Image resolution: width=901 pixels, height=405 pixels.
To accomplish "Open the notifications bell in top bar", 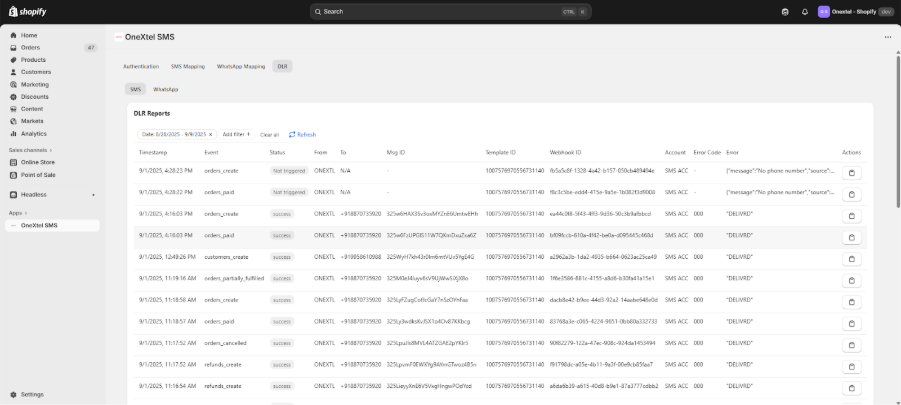I will point(804,12).
